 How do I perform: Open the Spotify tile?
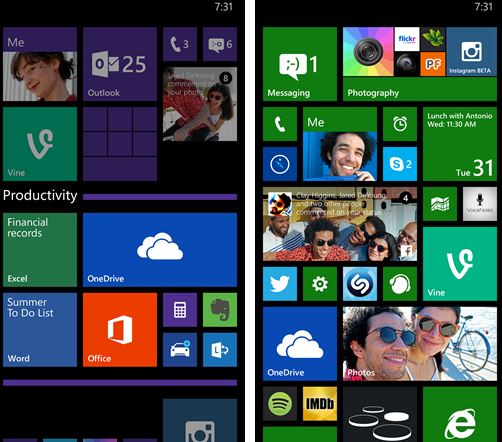(280, 404)
